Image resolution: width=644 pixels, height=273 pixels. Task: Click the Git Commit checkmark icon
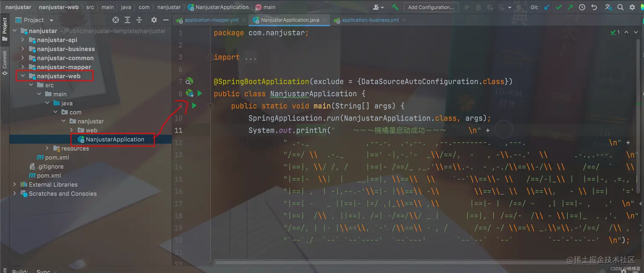point(559,7)
